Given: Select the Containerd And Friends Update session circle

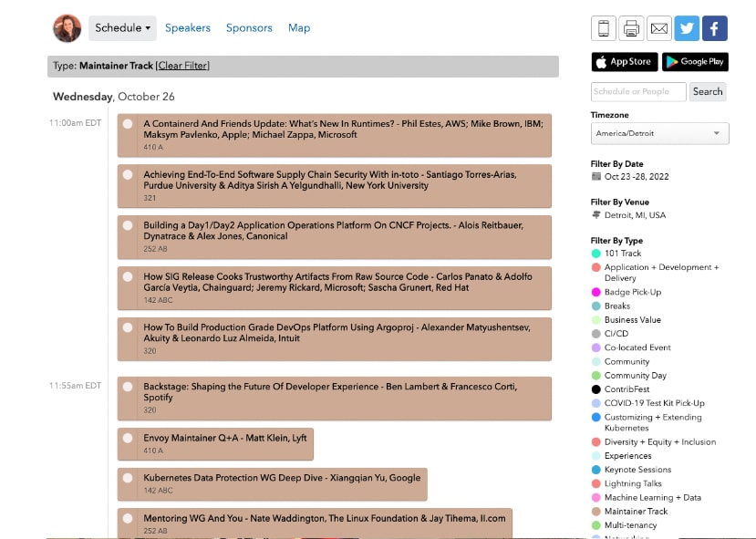Looking at the screenshot, I should tap(128, 124).
